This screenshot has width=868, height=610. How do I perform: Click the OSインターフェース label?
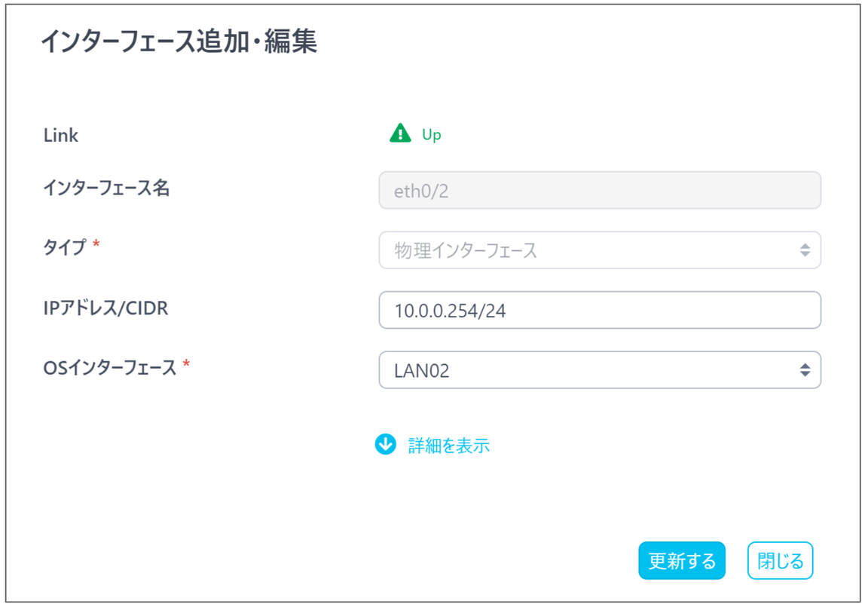click(110, 367)
